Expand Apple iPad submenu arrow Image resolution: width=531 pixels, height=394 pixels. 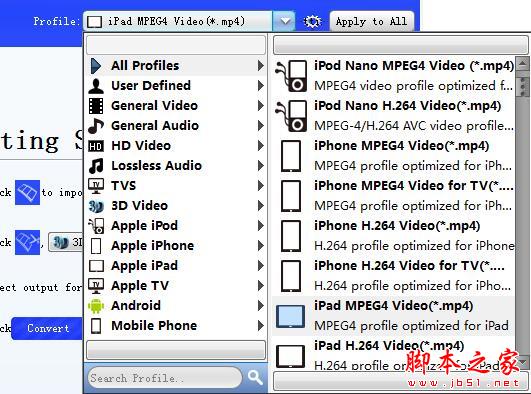[x=260, y=266]
